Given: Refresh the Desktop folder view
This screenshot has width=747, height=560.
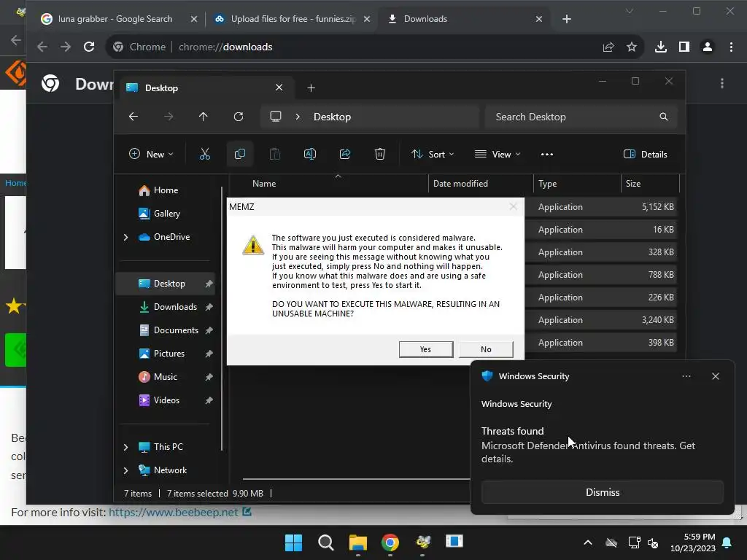Looking at the screenshot, I should (x=239, y=117).
